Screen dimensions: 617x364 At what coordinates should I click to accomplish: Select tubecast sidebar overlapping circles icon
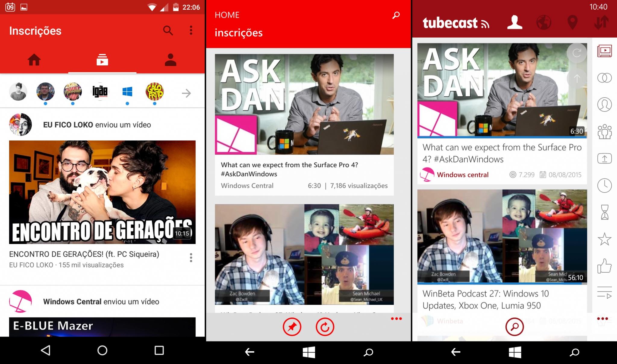(604, 78)
